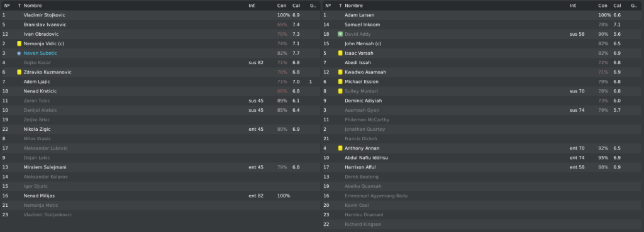This screenshot has width=644, height=232.
Task: Click the green injury icon beside David Addy
Action: [x=340, y=34]
